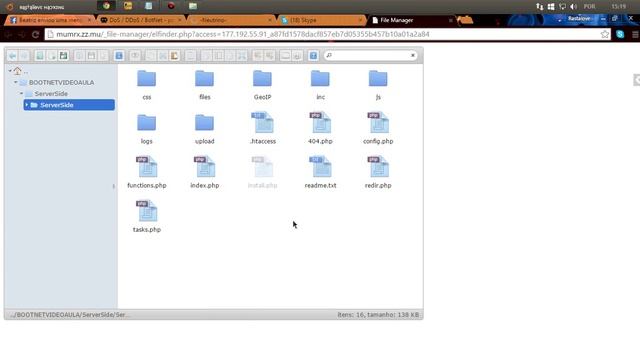Collapse the root home tree node

click(10, 71)
